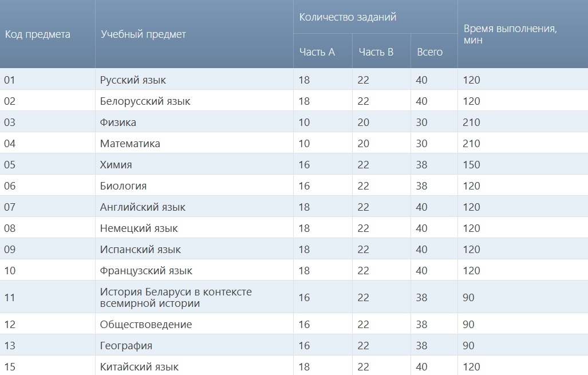This screenshot has height=375, width=588.
Task: Click the 'Математика' subject cell
Action: (x=131, y=144)
